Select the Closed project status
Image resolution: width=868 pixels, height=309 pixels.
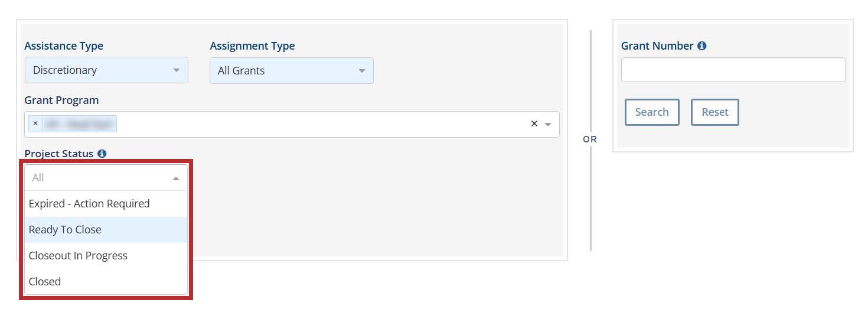pyautogui.click(x=45, y=282)
